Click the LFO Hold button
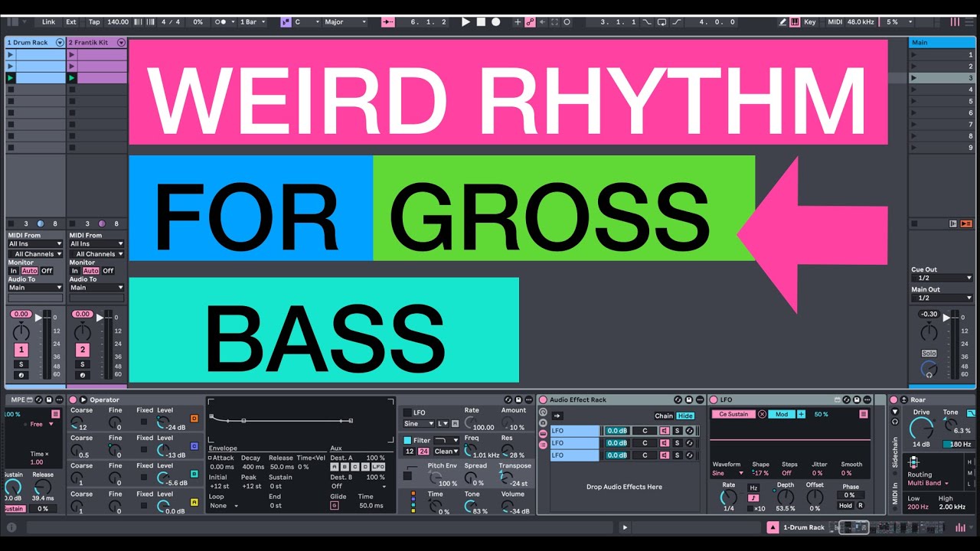The width and height of the screenshot is (980, 551). 845,505
